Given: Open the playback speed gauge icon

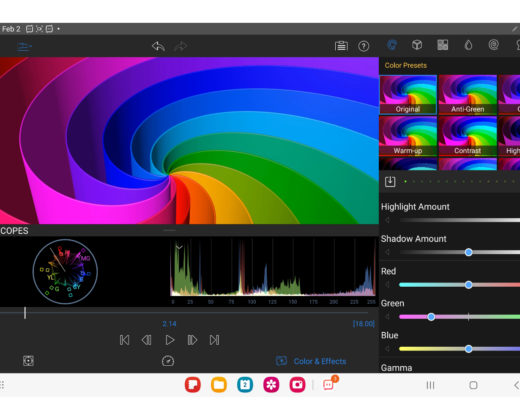Looking at the screenshot, I should pyautogui.click(x=168, y=361).
